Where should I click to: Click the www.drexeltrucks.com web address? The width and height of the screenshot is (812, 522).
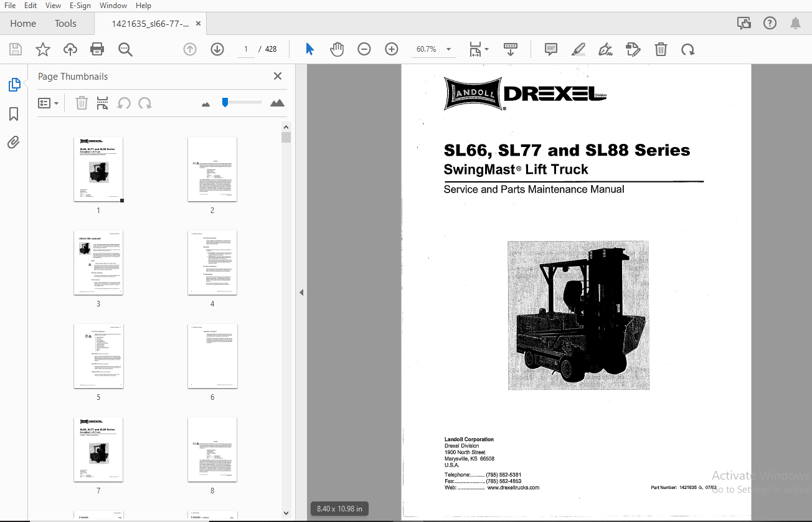coord(513,488)
